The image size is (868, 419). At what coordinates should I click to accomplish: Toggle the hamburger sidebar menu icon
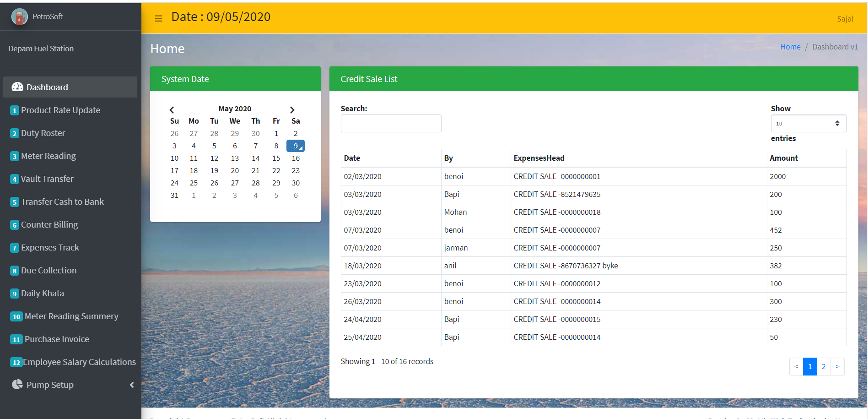point(158,18)
